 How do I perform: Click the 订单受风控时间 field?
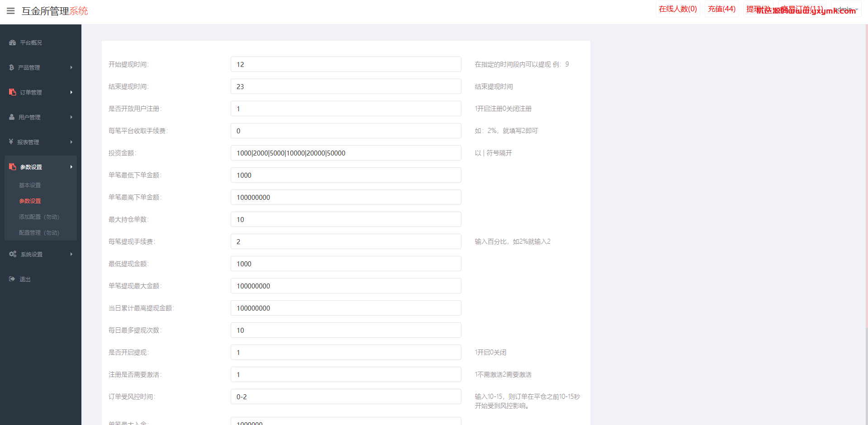[x=346, y=397]
